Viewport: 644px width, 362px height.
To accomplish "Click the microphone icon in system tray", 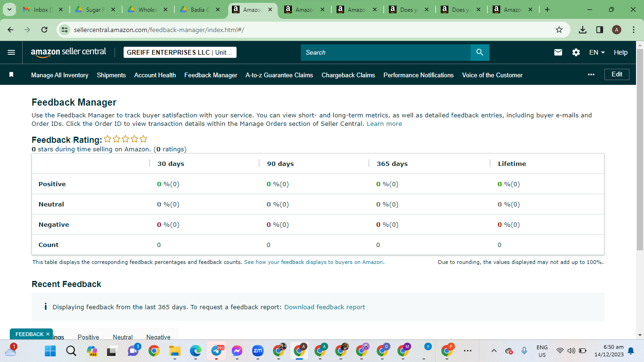I will 524,351.
